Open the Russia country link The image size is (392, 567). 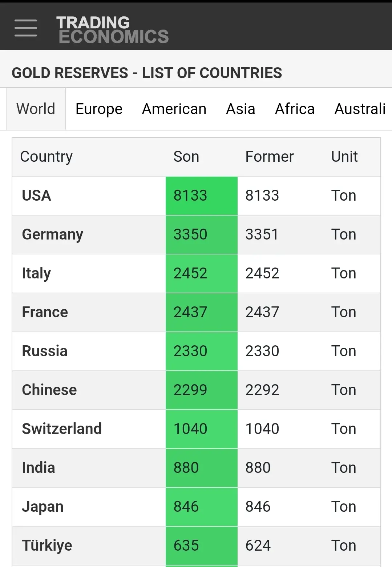(x=45, y=351)
